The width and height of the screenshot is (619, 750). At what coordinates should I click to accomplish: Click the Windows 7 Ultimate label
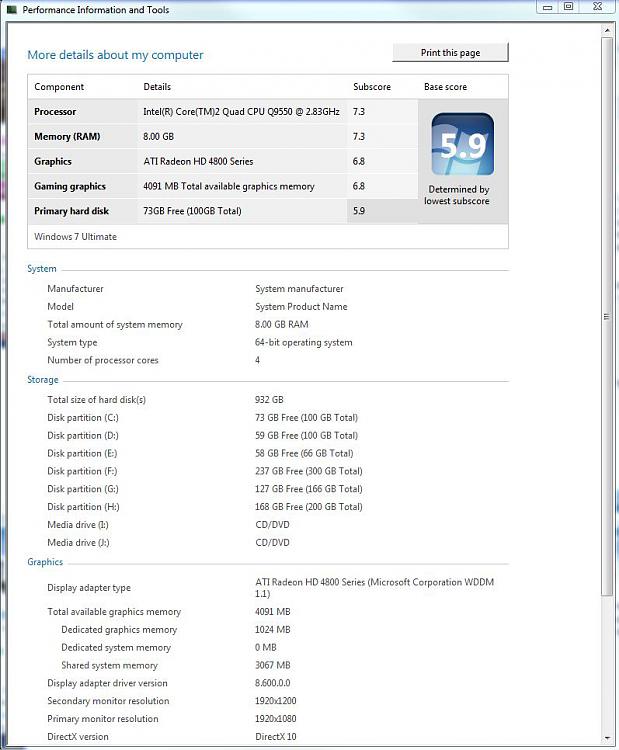click(x=75, y=237)
